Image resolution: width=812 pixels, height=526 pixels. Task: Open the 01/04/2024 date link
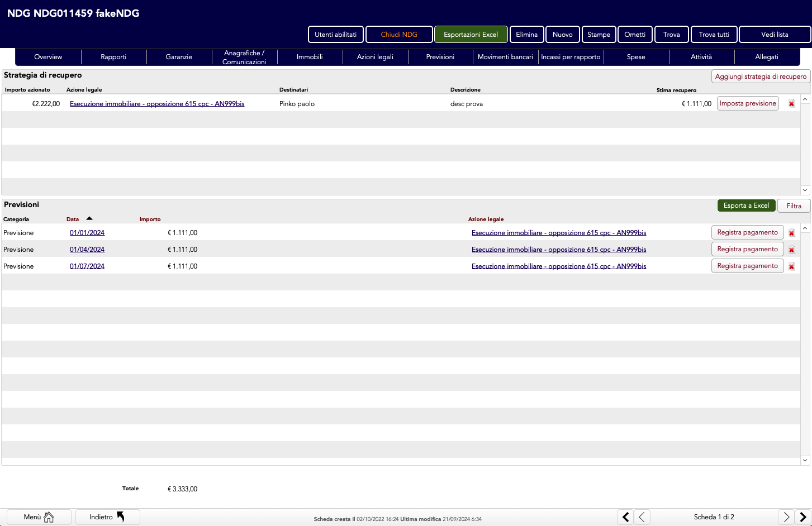(87, 250)
